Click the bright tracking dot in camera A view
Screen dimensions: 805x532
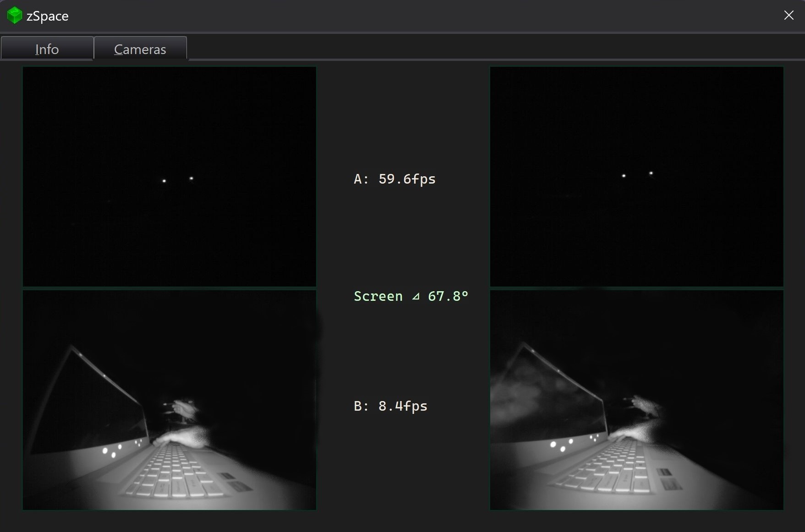click(164, 181)
